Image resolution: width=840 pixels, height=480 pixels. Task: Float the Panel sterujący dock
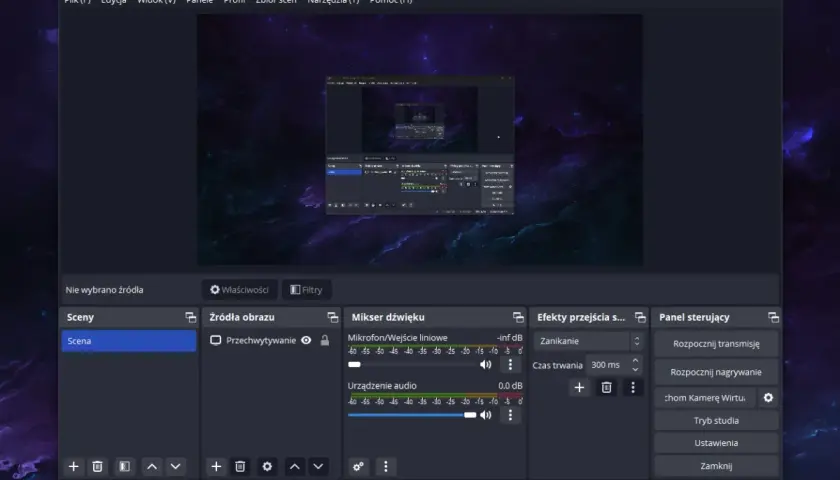tap(773, 317)
